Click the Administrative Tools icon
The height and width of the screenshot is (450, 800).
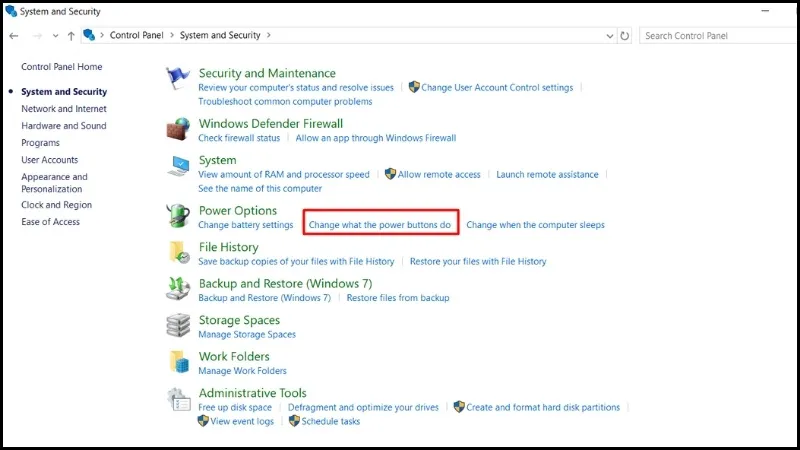[x=179, y=399]
